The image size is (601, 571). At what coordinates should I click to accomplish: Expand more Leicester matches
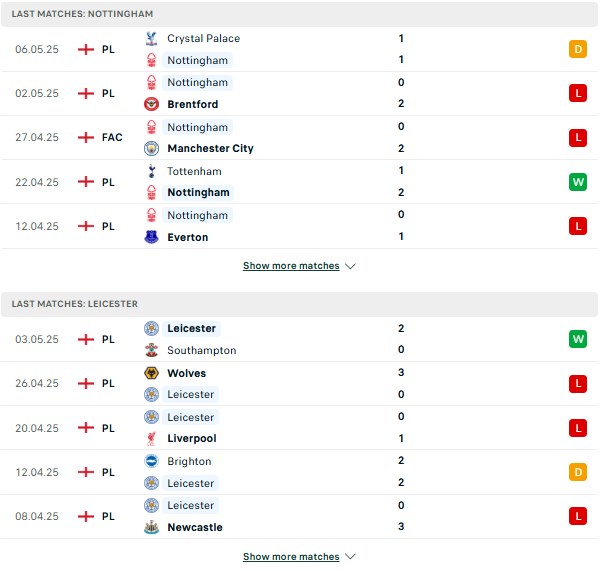291,556
